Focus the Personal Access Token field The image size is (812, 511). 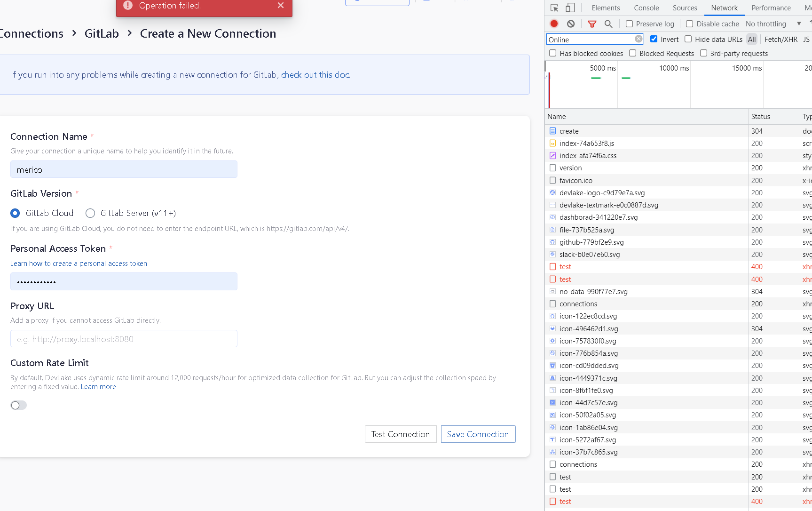point(124,281)
